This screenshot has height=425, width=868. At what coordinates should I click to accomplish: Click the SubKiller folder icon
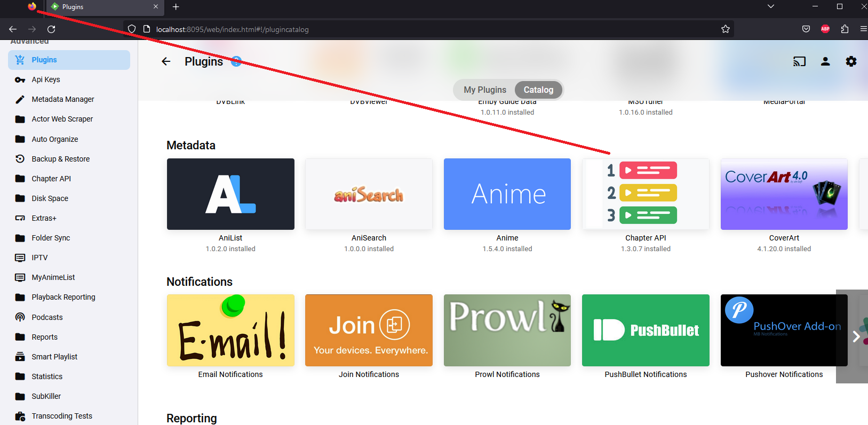tap(20, 396)
